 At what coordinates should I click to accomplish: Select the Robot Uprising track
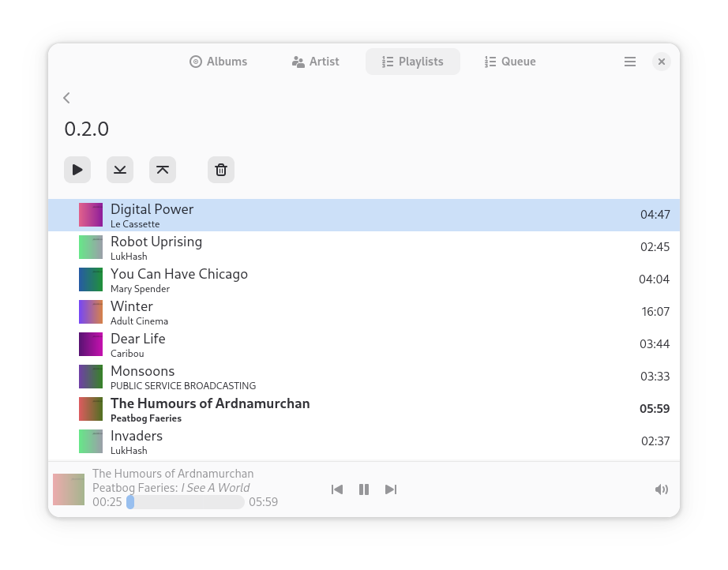364,247
